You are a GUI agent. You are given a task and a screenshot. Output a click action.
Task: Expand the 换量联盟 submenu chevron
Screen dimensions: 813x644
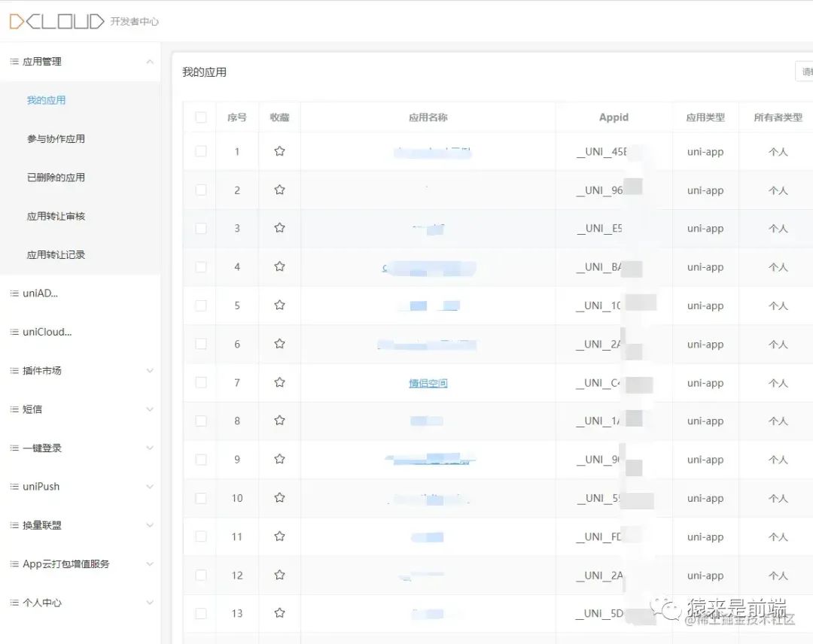point(150,525)
